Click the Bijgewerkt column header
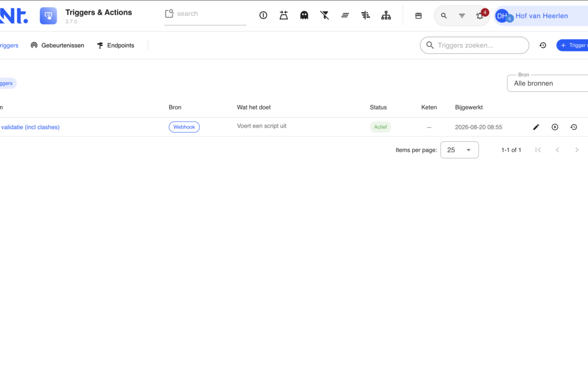The image size is (588, 368). coord(469,107)
